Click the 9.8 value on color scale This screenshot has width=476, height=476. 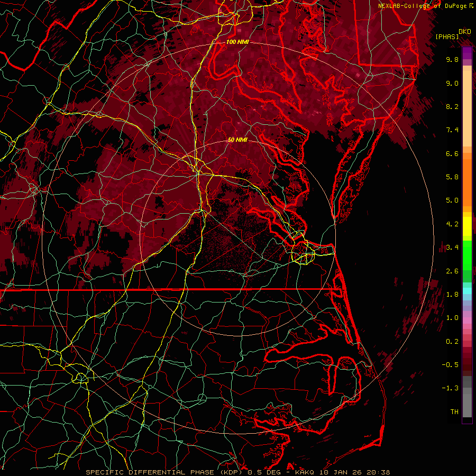click(452, 59)
